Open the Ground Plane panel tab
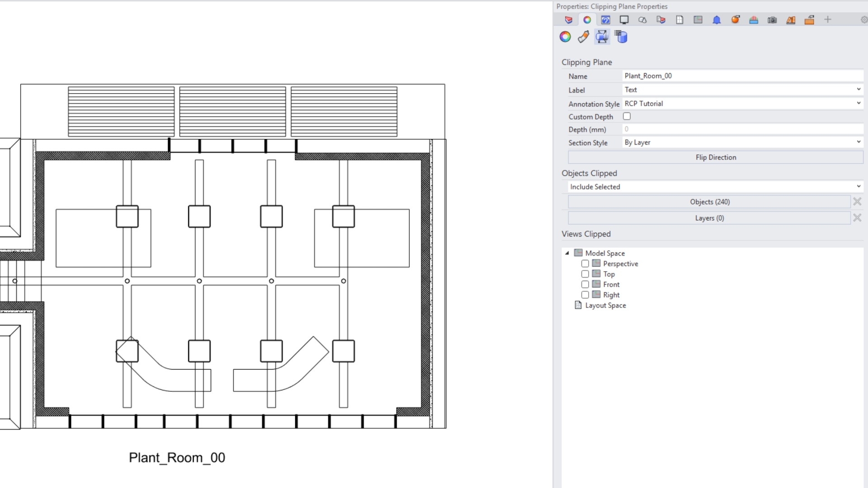The height and width of the screenshot is (488, 868). (754, 20)
